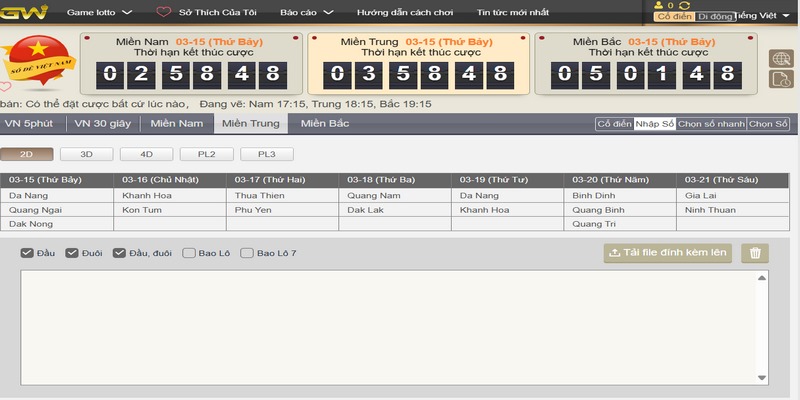This screenshot has height=400, width=800.
Task: Click the heart icon beside Sở Thích Của Tôi
Action: tap(164, 14)
